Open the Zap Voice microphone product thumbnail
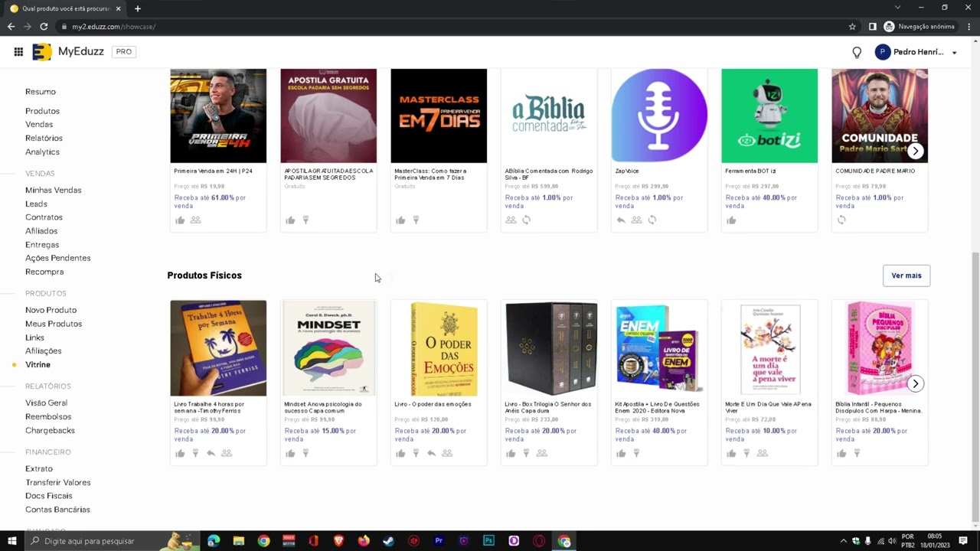 659,116
